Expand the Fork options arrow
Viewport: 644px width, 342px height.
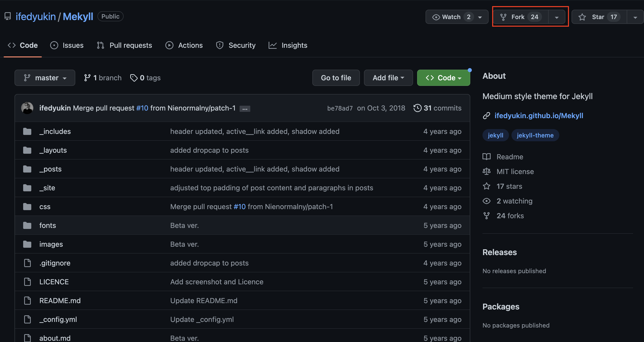point(557,17)
